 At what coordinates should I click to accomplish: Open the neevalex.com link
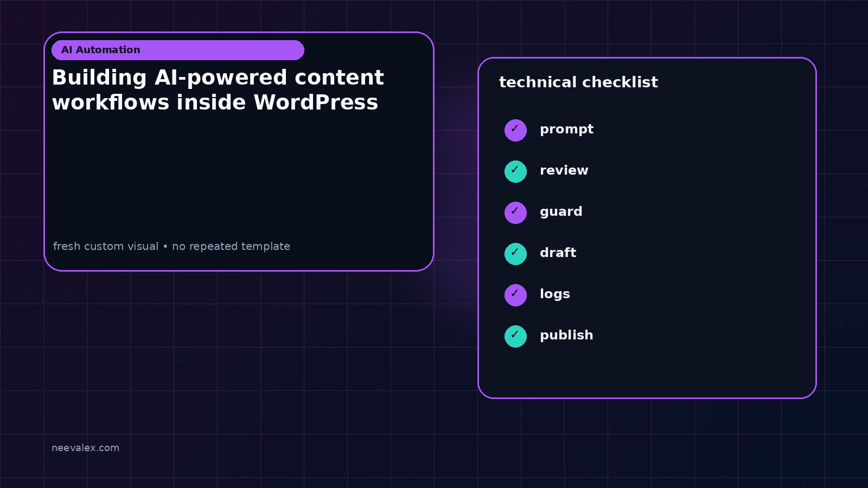(86, 448)
